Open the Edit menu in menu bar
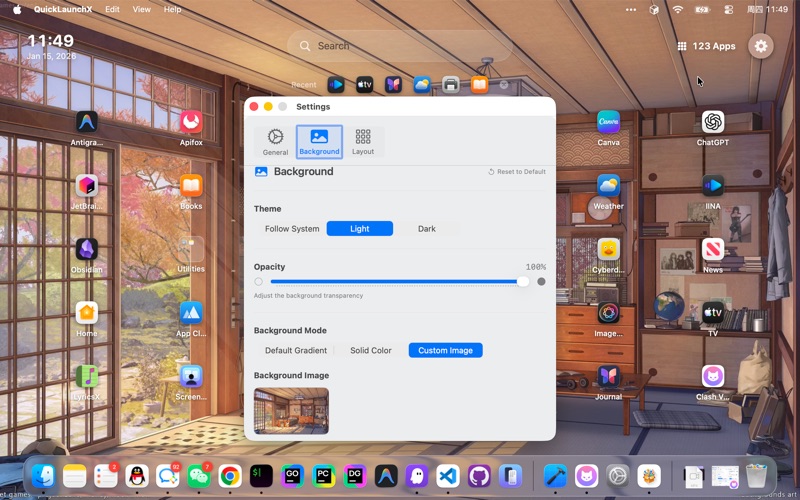The height and width of the screenshot is (500, 800). pyautogui.click(x=112, y=9)
